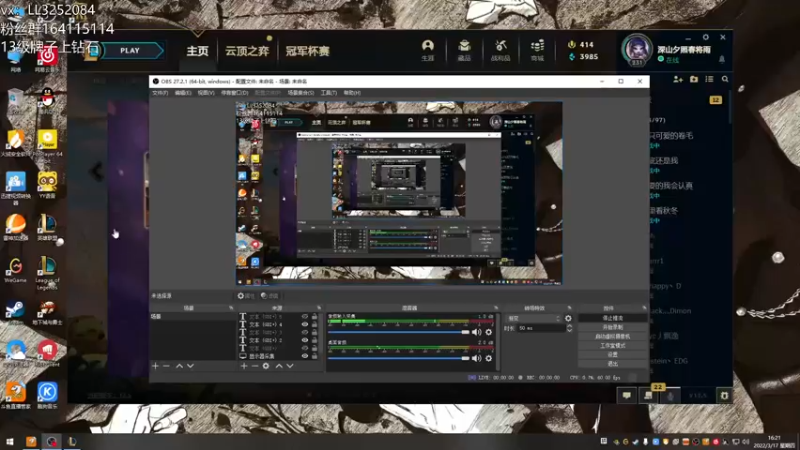Click the remove scene minus button in OBS

(166, 366)
